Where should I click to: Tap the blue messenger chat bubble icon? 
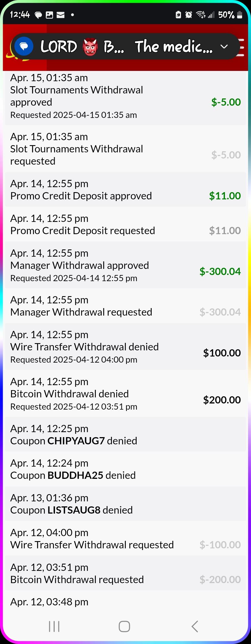[x=24, y=46]
